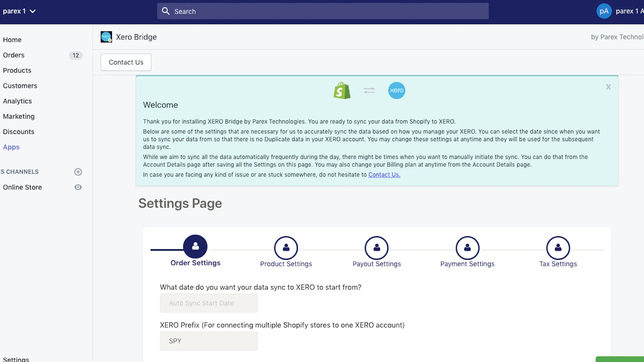Open the Payment Settings step circle
Viewport: 644px width, 362px height.
[x=467, y=248]
